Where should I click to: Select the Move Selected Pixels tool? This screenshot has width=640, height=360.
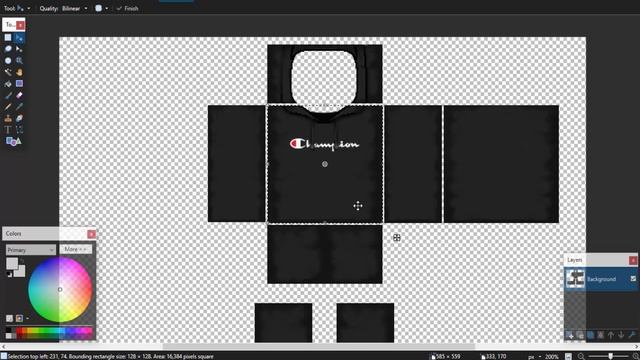click(x=19, y=38)
